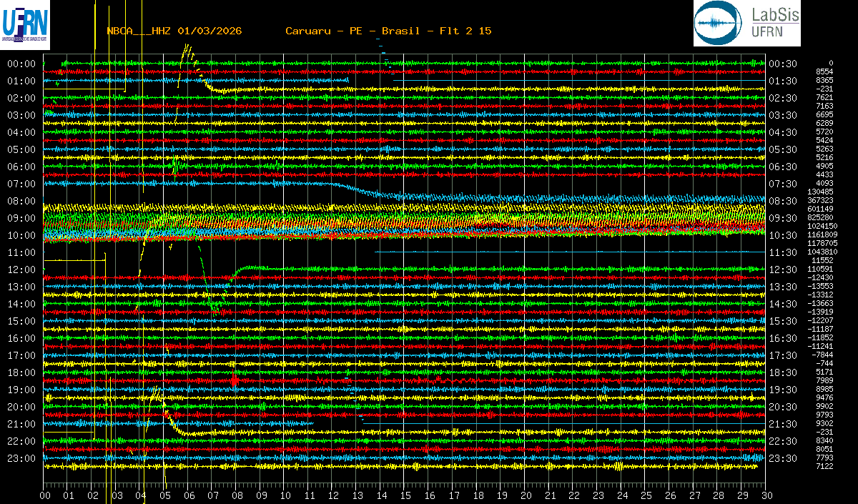The width and height of the screenshot is (858, 504).
Task: Select minute 08 on the bottom axis
Action: point(237,495)
